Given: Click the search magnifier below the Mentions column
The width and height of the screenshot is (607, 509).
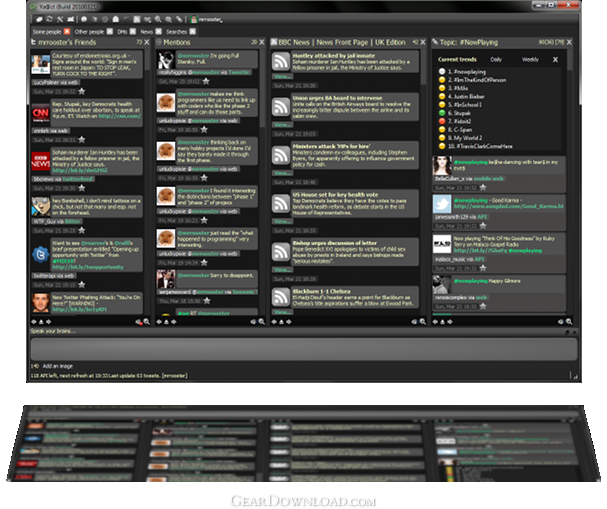Looking at the screenshot, I should (262, 322).
